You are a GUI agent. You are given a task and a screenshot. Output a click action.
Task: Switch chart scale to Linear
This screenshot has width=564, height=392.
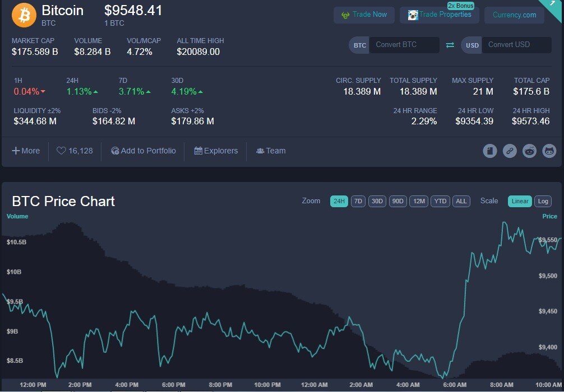pos(520,201)
